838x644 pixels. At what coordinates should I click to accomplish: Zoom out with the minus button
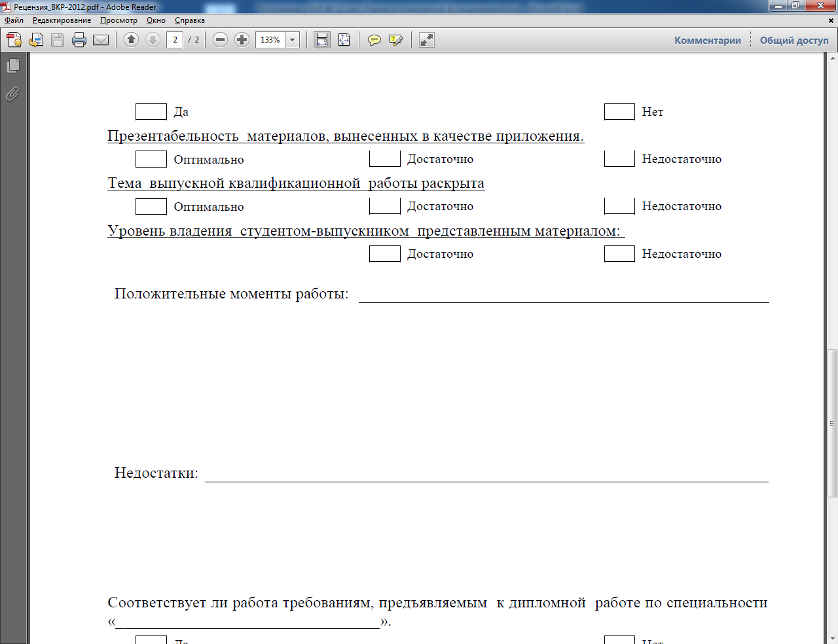click(221, 40)
